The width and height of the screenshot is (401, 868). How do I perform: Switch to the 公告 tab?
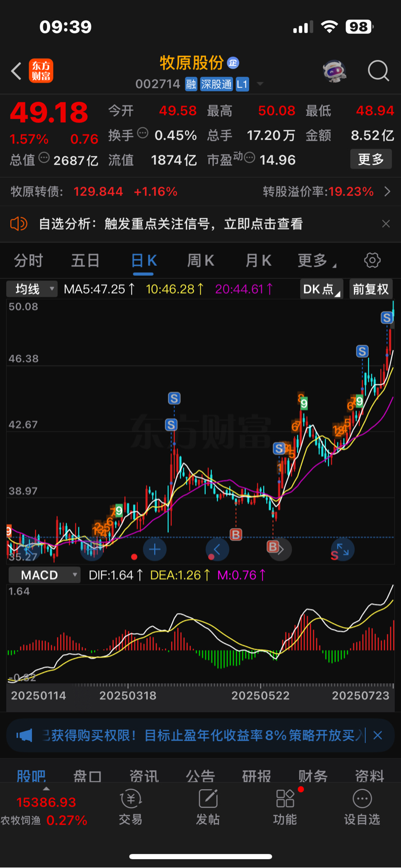200,776
